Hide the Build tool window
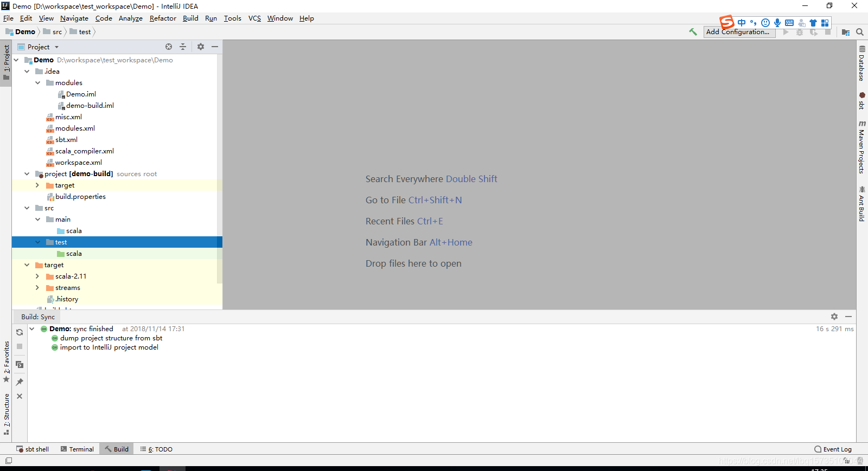Screen dimensions: 868x471 pos(848,317)
